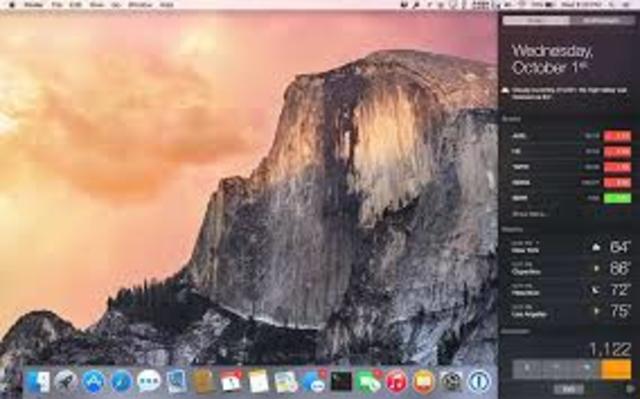The image size is (640, 399).
Task: Open the Calendar dock icon
Action: point(231,382)
